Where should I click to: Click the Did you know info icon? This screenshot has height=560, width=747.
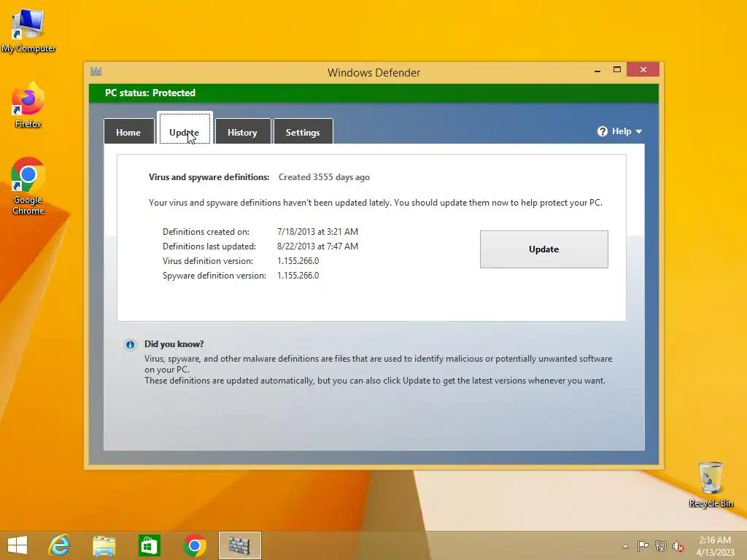[x=130, y=345]
